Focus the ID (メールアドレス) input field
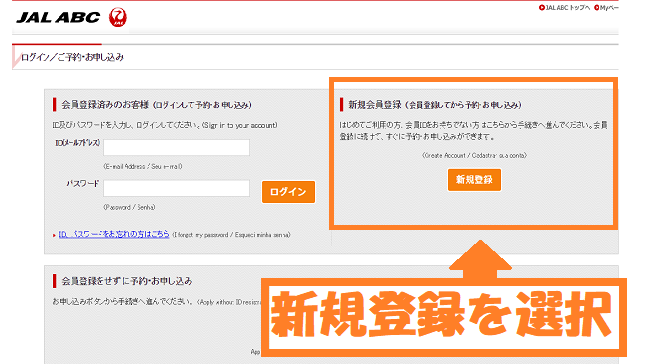Image resolution: width=650 pixels, height=364 pixels. click(x=177, y=148)
